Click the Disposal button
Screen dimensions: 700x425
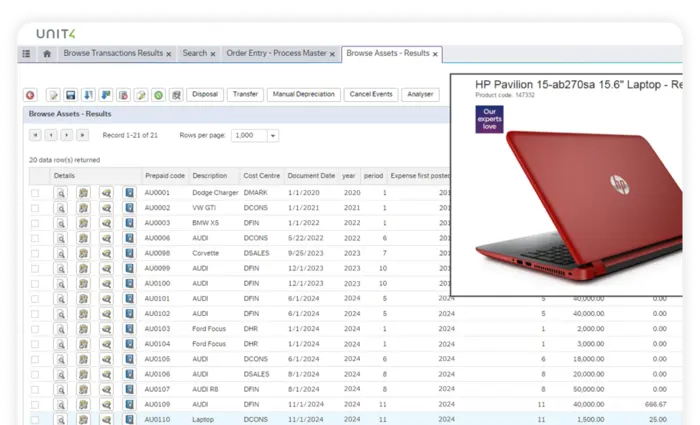click(204, 95)
